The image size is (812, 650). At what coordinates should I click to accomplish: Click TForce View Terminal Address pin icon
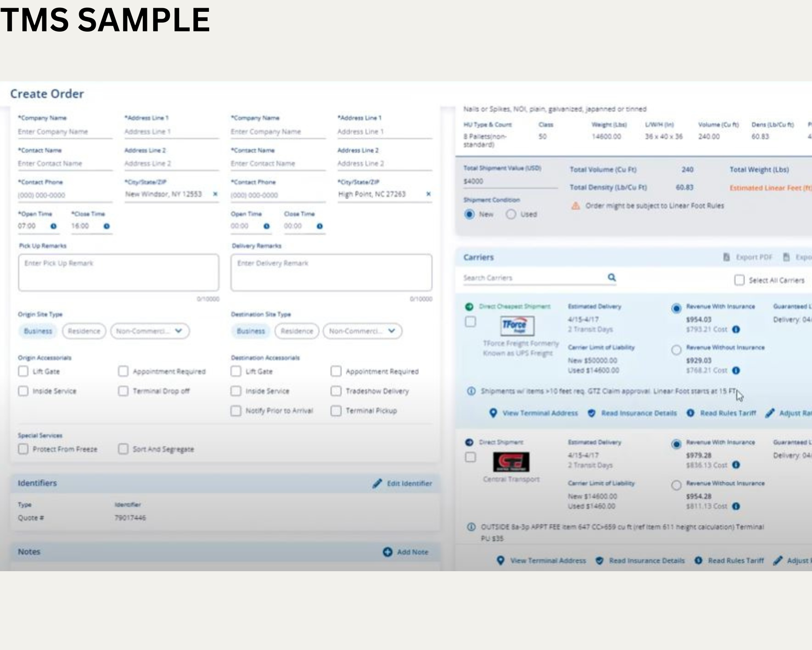tap(493, 413)
